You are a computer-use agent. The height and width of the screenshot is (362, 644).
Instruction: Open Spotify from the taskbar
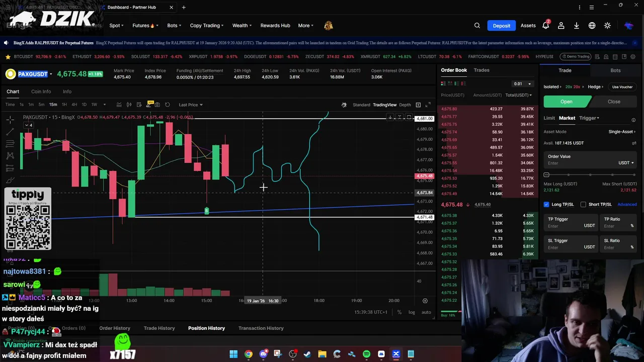(x=366, y=354)
